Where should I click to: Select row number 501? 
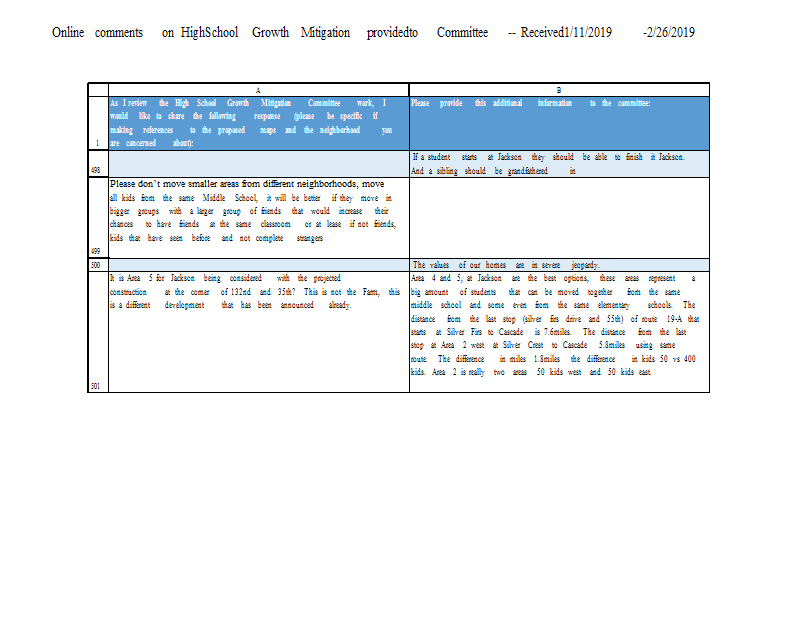98,332
